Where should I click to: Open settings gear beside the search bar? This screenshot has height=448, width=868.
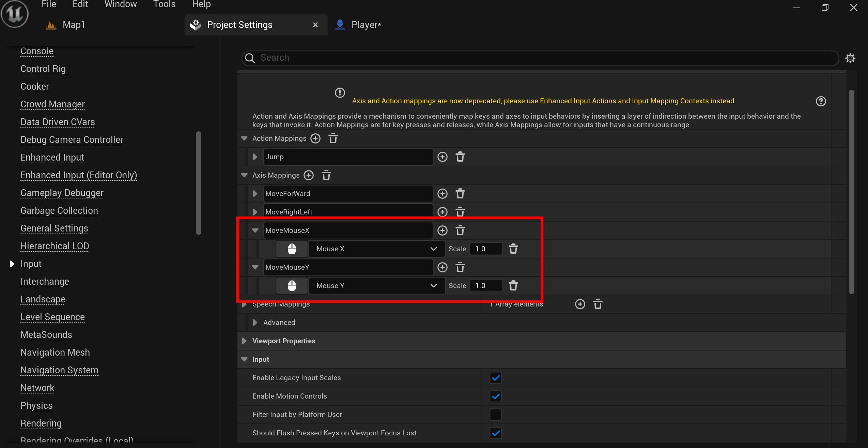[x=850, y=58]
